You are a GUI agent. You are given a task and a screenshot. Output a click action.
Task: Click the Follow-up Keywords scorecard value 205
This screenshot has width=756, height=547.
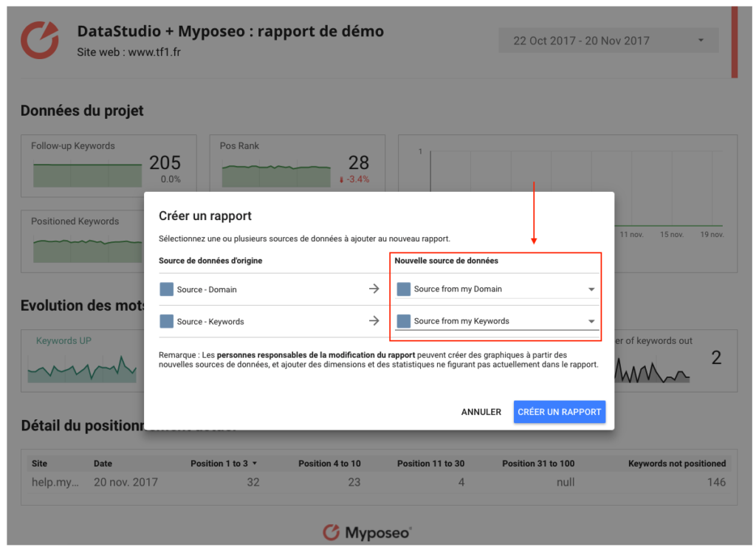(165, 163)
